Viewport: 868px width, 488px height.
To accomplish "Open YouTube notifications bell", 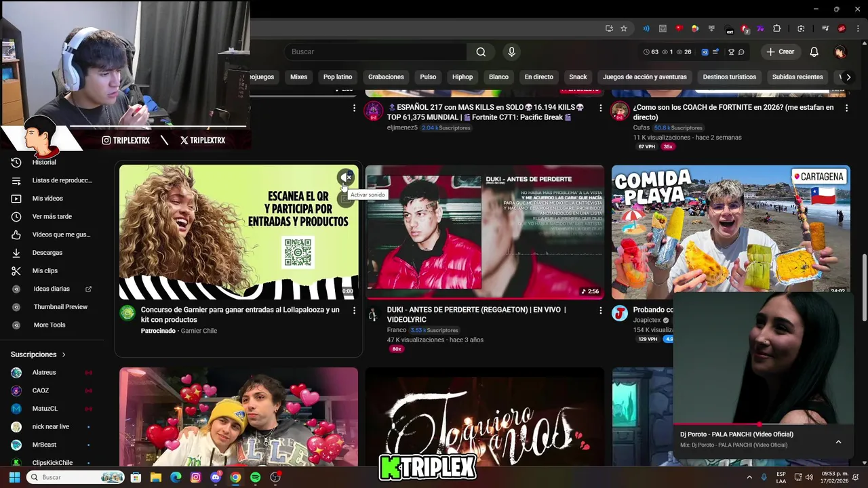I will [x=814, y=52].
